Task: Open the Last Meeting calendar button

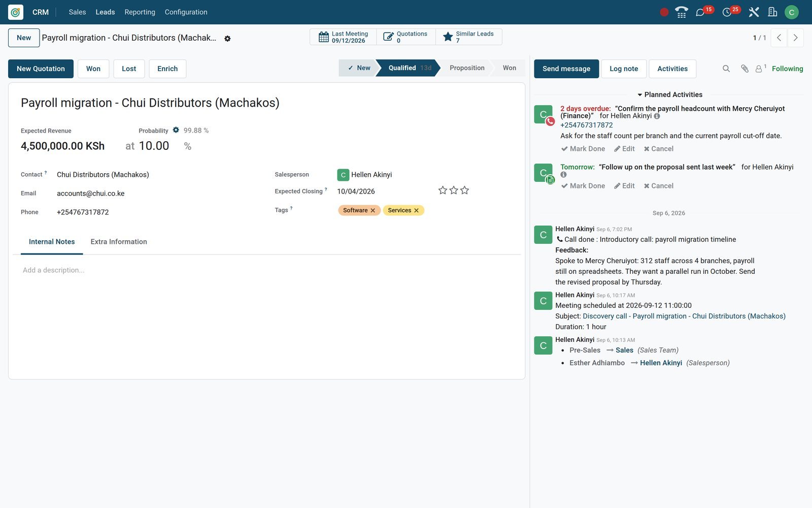Action: point(343,37)
